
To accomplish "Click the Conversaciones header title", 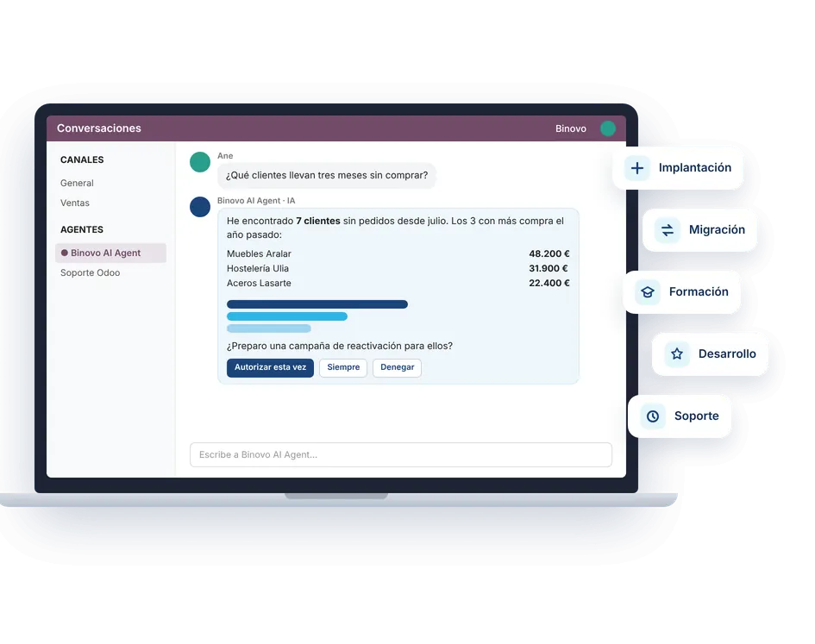I will tap(99, 128).
